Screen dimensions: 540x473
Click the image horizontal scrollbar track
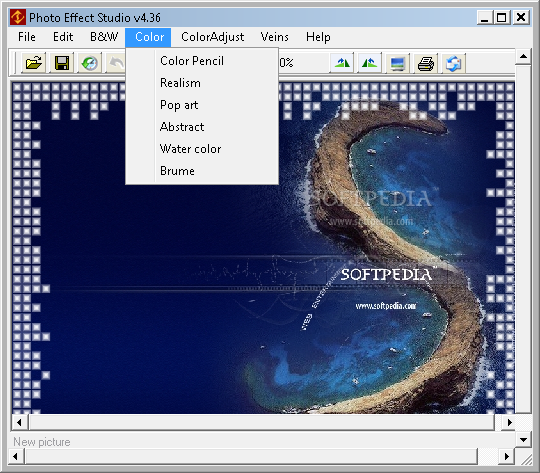(262, 422)
